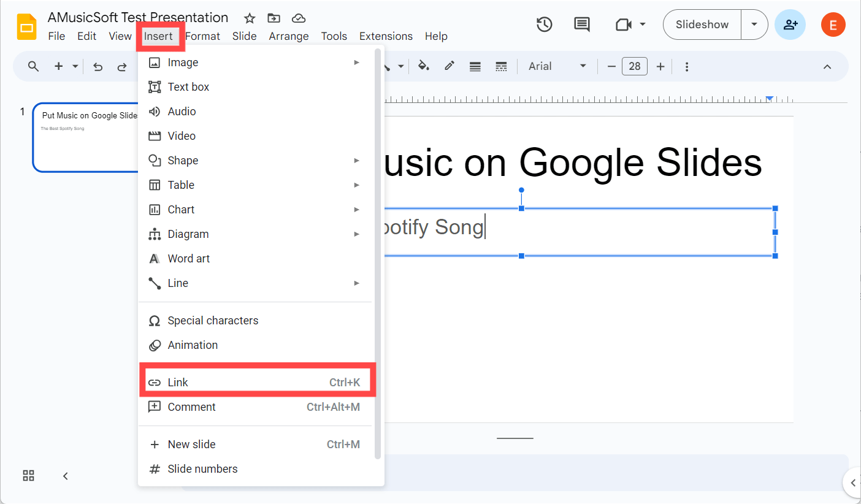Expand the Image submenu
861x504 pixels.
pyautogui.click(x=356, y=63)
